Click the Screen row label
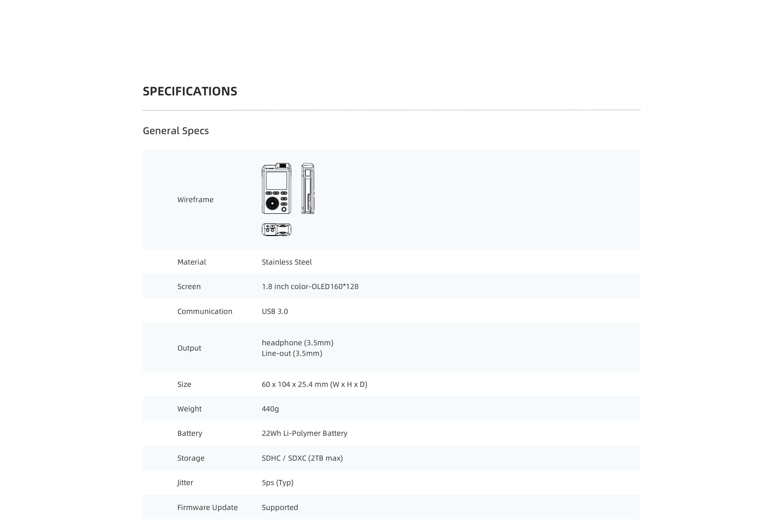Screen dimensions: 783x532 [189, 287]
